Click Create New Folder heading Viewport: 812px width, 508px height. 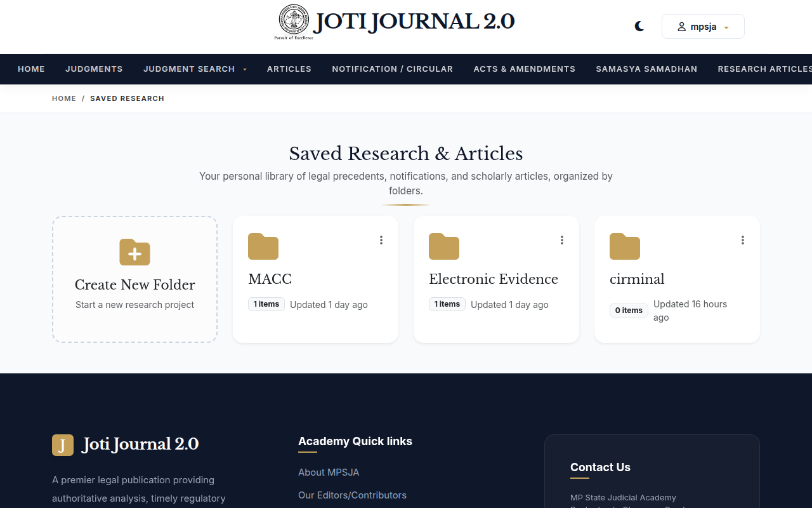[x=135, y=284]
